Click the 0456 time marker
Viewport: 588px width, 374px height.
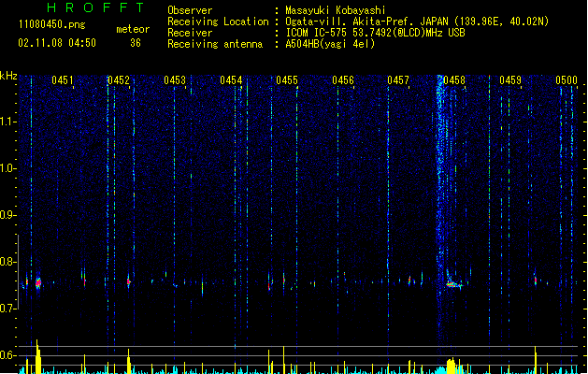pyautogui.click(x=343, y=80)
